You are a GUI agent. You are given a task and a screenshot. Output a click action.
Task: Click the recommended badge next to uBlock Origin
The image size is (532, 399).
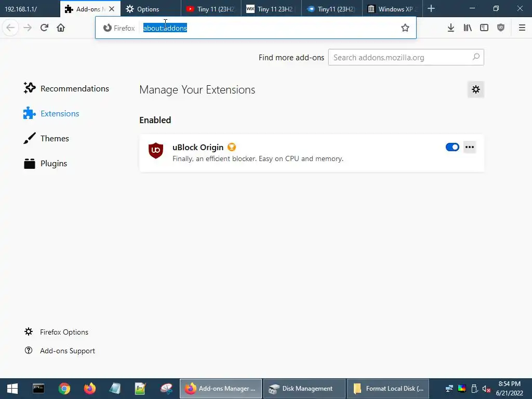pyautogui.click(x=232, y=147)
